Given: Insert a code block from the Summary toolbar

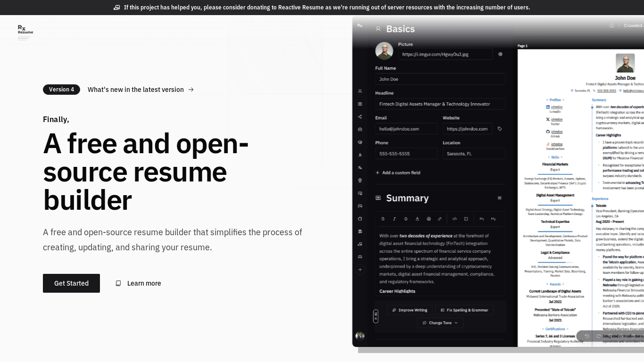Looking at the screenshot, I should (466, 219).
